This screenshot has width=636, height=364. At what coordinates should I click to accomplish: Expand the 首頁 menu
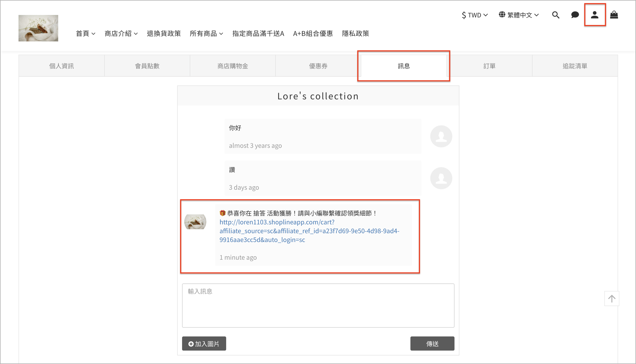[86, 33]
